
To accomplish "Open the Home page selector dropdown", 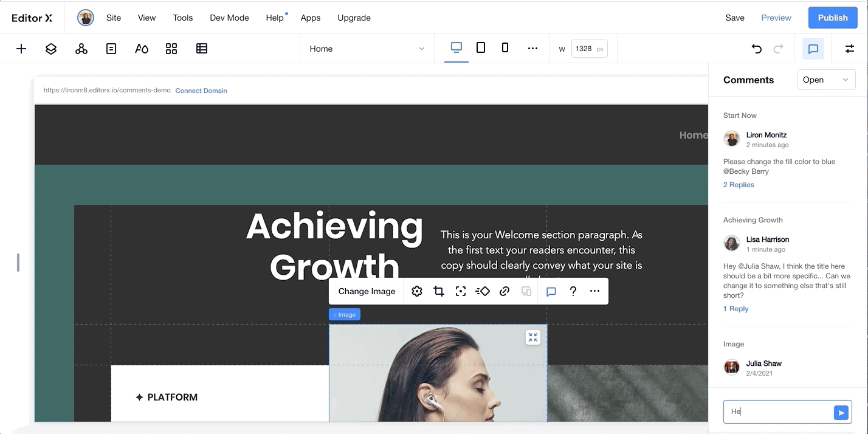I will click(367, 49).
